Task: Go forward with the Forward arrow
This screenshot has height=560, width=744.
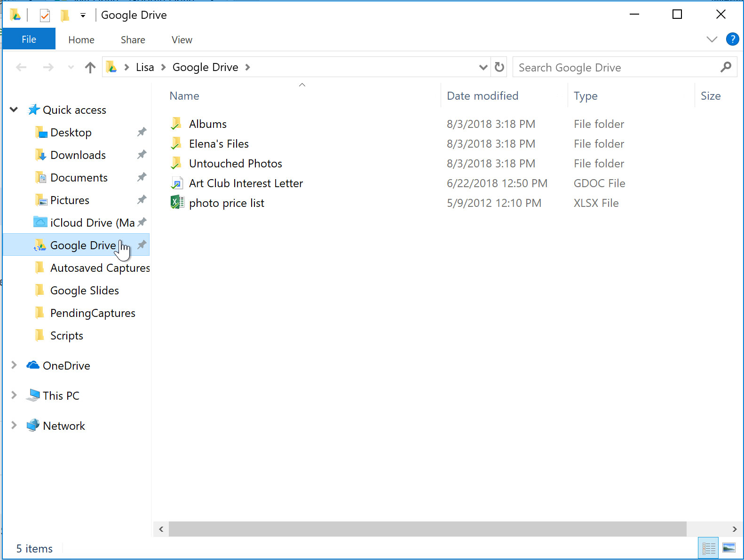Action: (48, 67)
